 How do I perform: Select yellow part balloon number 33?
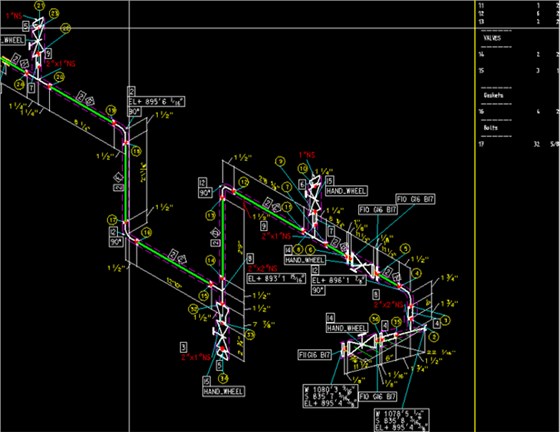250,335
